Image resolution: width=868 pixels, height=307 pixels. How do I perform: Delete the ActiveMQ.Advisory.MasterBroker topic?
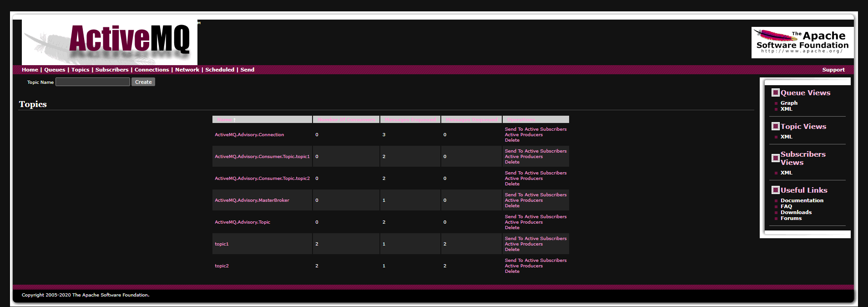coord(512,206)
